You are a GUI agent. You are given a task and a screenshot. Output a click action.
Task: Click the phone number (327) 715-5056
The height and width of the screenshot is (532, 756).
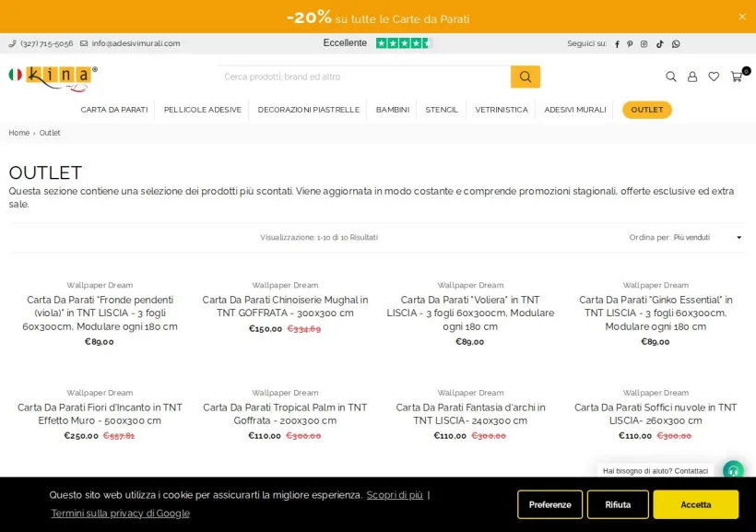pyautogui.click(x=47, y=43)
